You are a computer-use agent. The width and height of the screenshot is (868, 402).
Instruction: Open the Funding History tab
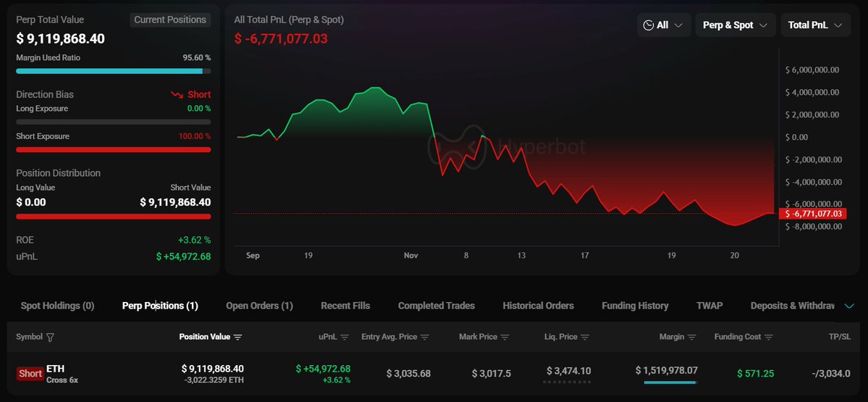tap(635, 306)
